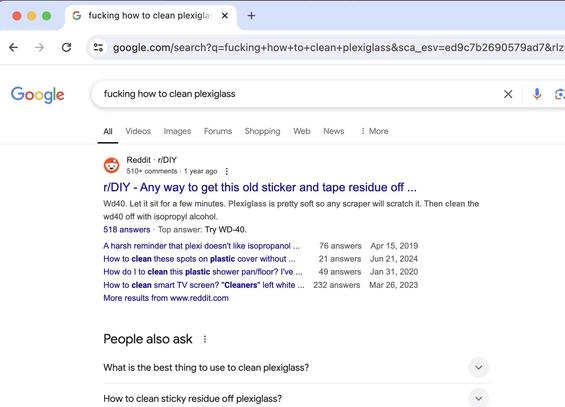
Task: Click the '76 answers' text
Action: (x=340, y=246)
